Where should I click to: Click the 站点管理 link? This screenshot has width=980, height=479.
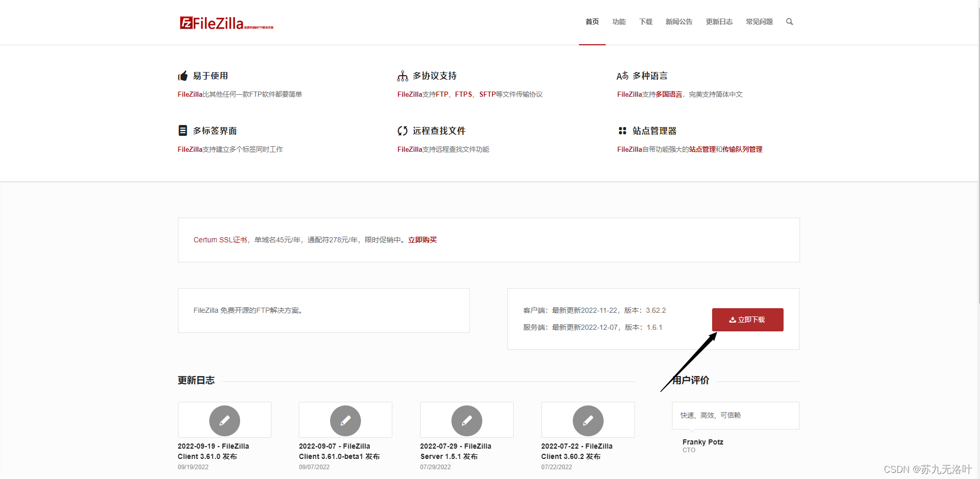pos(702,149)
